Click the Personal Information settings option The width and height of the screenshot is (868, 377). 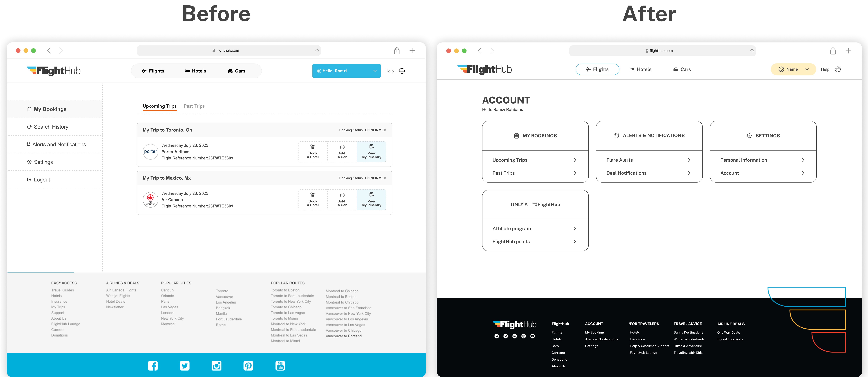(761, 160)
